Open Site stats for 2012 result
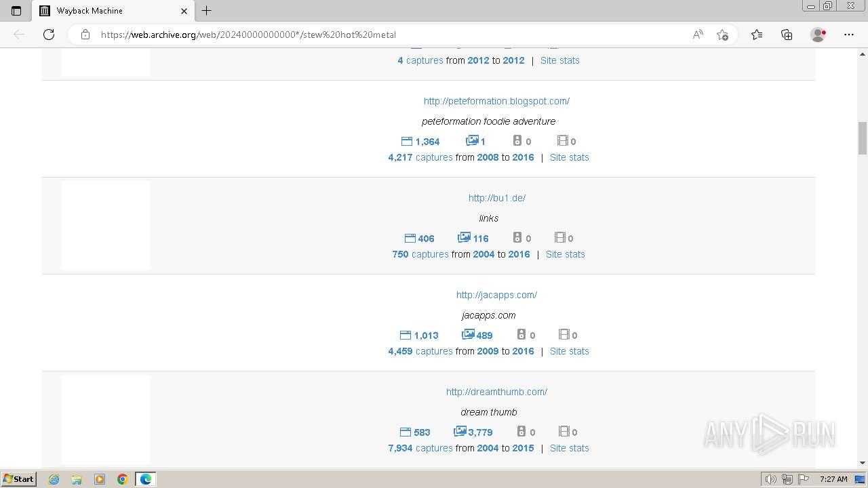 click(x=560, y=60)
